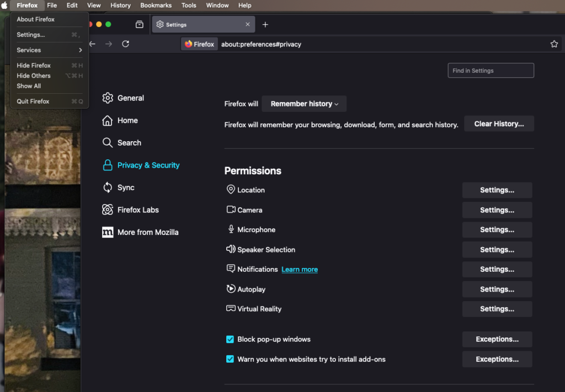
Task: Open Firefox Labs sidebar icon
Action: point(108,210)
